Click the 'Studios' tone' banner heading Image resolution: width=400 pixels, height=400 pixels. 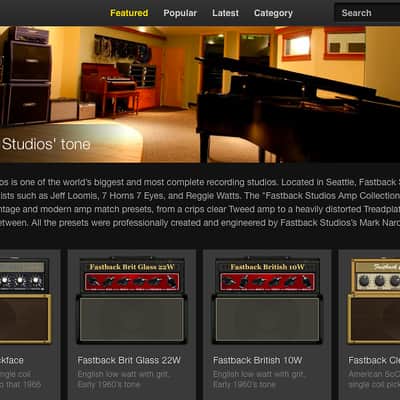pos(46,144)
